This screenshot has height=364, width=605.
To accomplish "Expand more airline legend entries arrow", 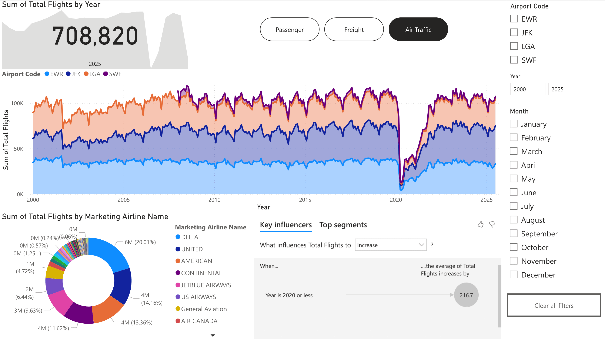I will (213, 335).
